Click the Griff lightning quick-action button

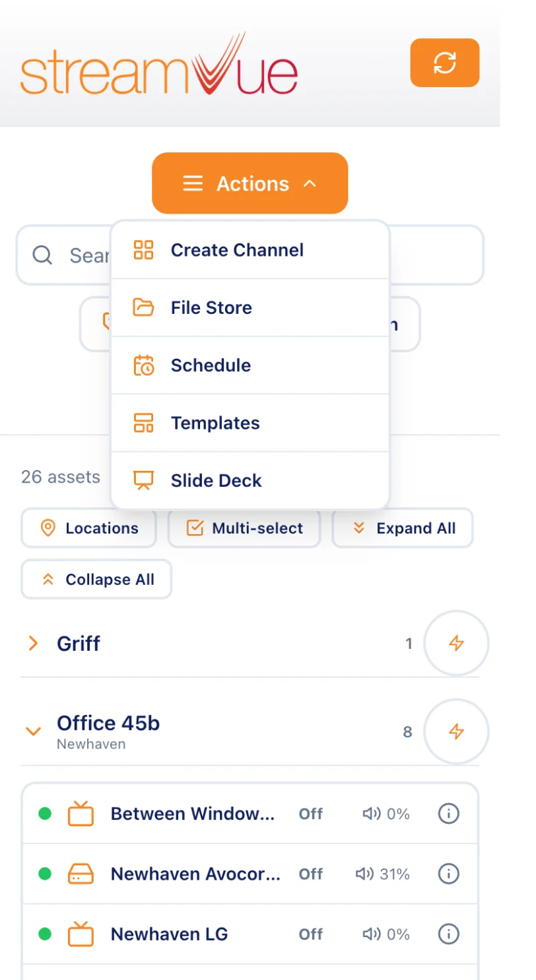[x=456, y=644]
